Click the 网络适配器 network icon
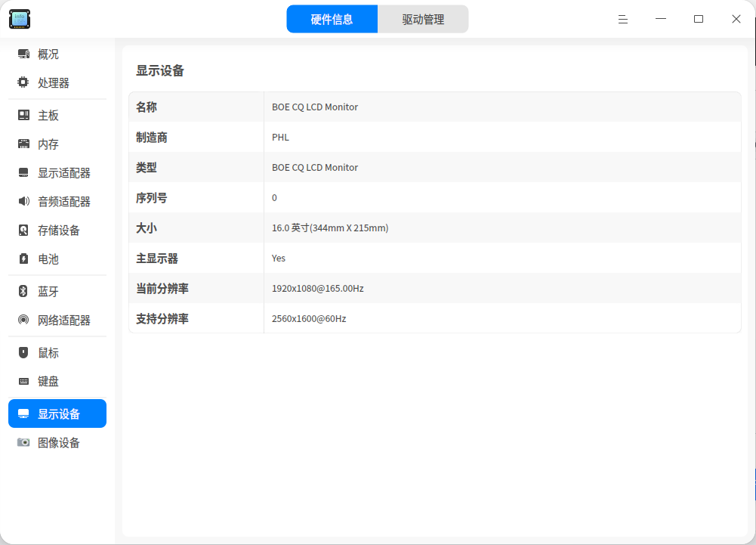Image resolution: width=756 pixels, height=545 pixels. click(23, 320)
